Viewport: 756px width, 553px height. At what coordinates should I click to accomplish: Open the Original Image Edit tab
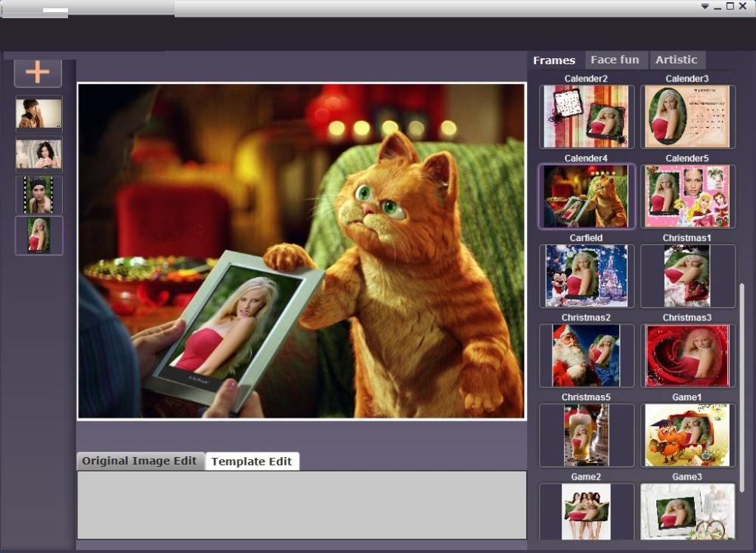pos(139,461)
